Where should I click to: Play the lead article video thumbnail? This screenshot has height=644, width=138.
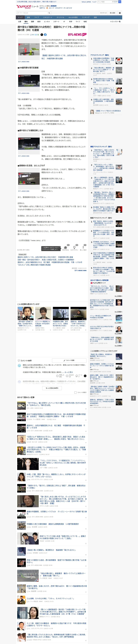29,49
